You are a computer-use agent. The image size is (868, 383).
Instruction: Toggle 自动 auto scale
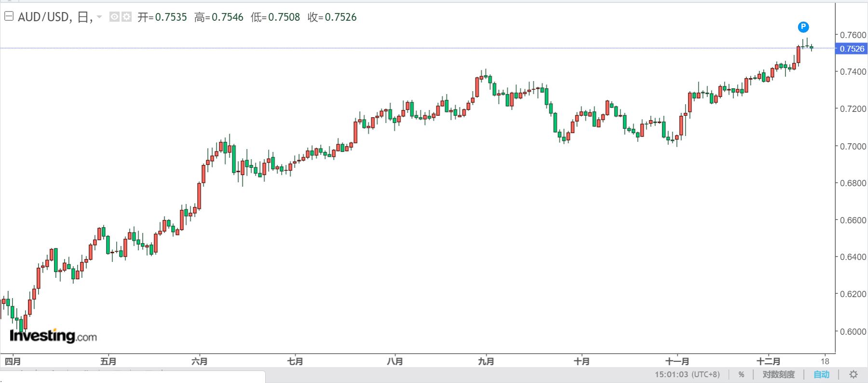tap(821, 374)
